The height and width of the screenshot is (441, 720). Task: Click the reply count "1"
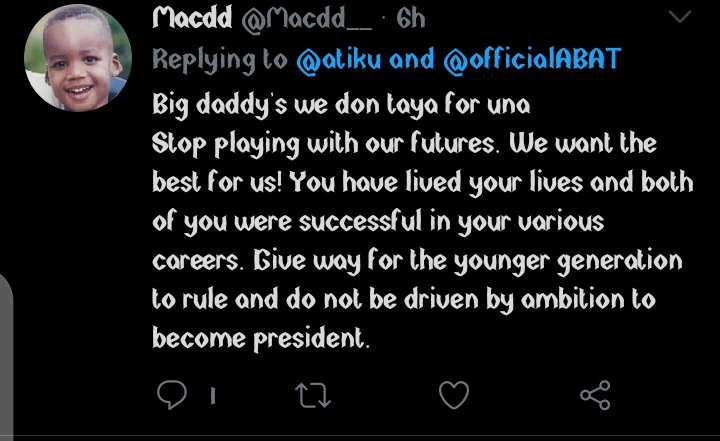click(212, 397)
